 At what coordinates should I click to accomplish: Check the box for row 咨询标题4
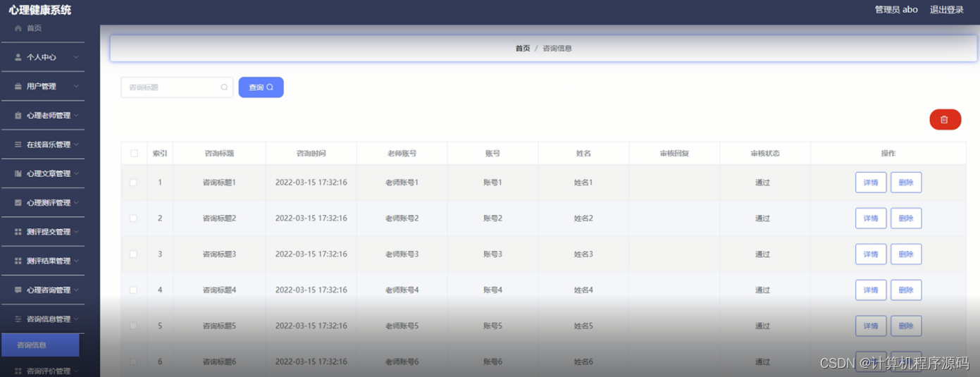(x=134, y=290)
